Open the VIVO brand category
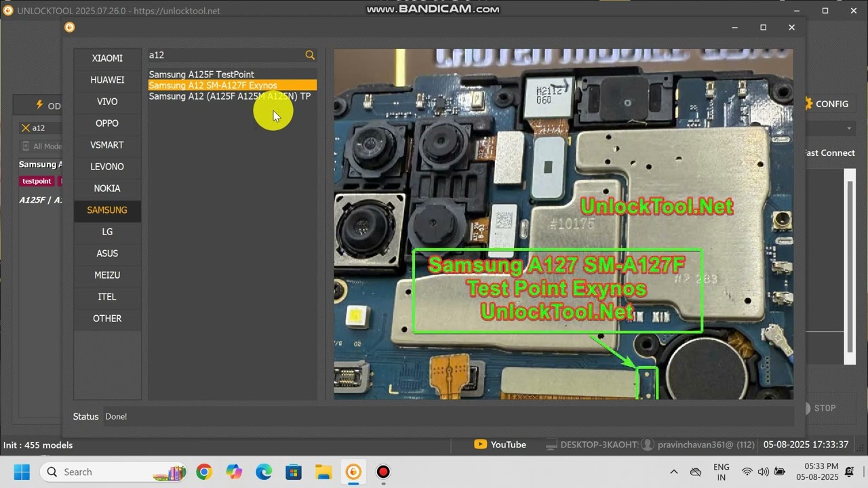 pos(107,102)
